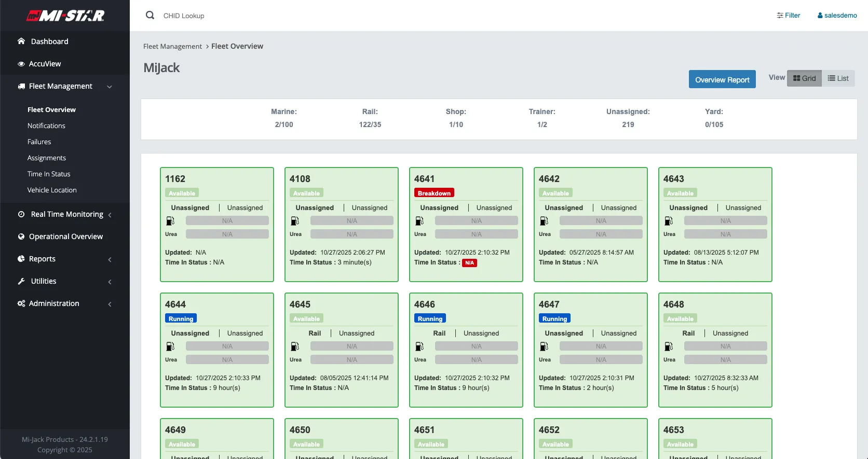
Task: Open Vehicle Location page
Action: coord(52,190)
